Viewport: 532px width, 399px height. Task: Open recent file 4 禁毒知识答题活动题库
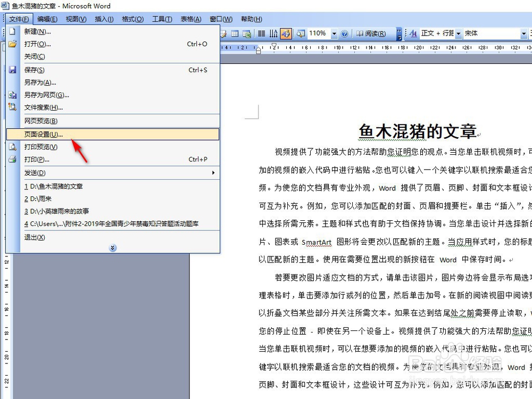point(113,223)
